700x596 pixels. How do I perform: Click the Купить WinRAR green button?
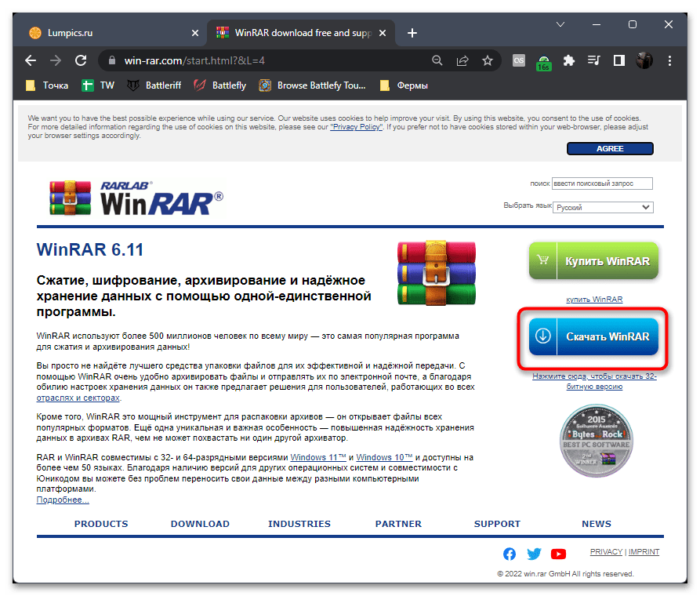coord(593,261)
